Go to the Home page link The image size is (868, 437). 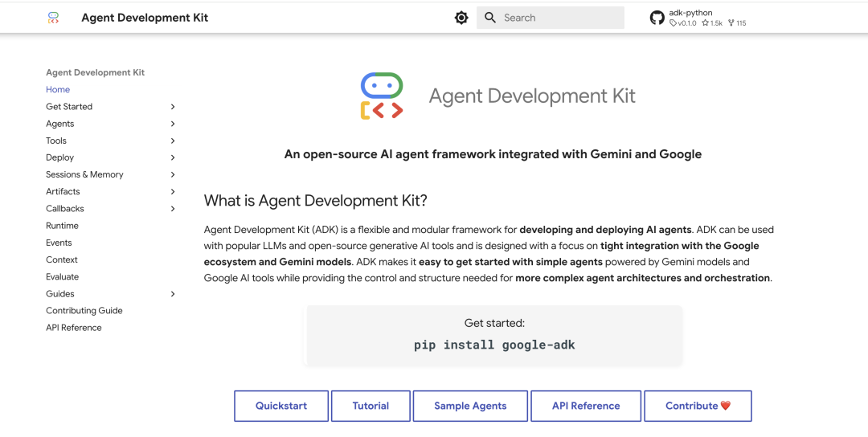tap(58, 90)
